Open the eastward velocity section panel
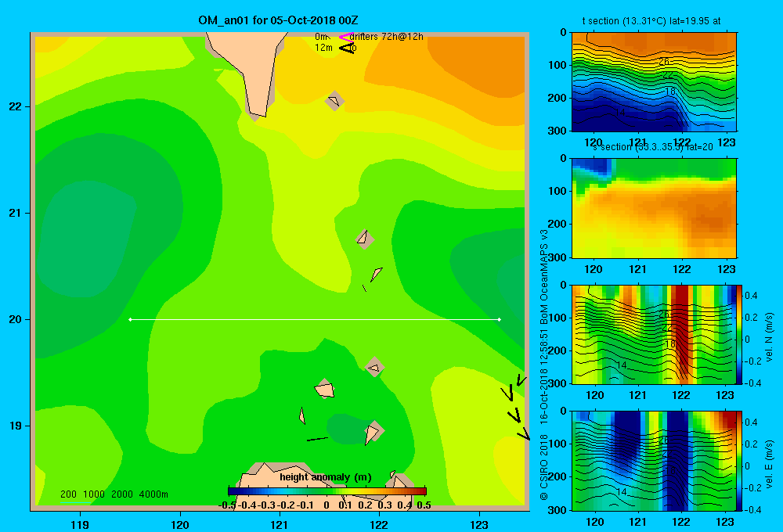The image size is (783, 532). pos(654,461)
